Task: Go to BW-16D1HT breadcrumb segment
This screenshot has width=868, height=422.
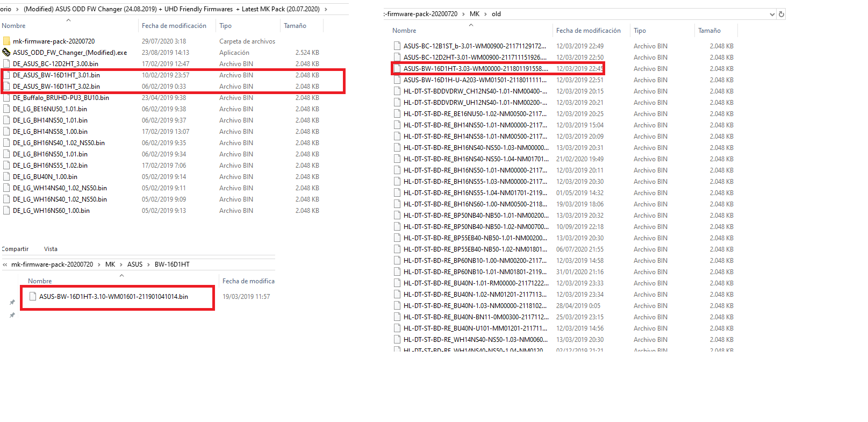Action: coord(172,264)
